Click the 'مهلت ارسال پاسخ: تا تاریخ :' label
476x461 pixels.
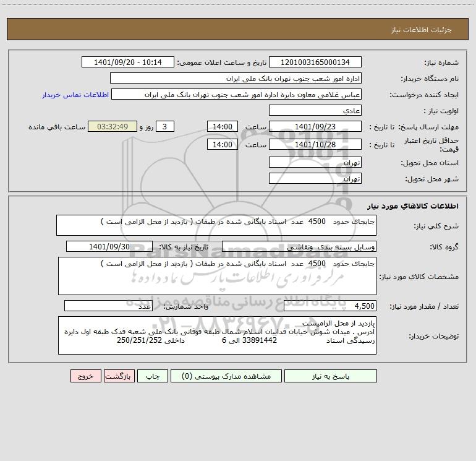pos(414,127)
